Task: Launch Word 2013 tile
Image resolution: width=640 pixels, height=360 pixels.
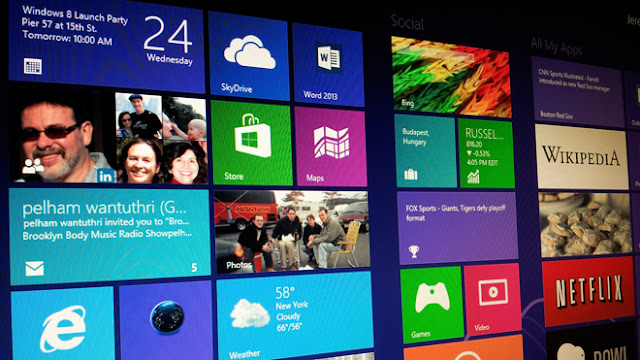Action: (x=328, y=64)
